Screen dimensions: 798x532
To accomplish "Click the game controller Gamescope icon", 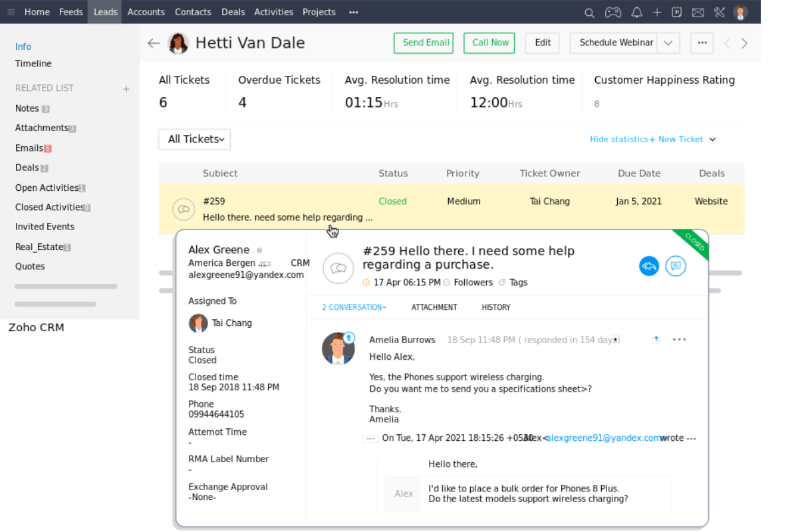I will click(x=612, y=12).
